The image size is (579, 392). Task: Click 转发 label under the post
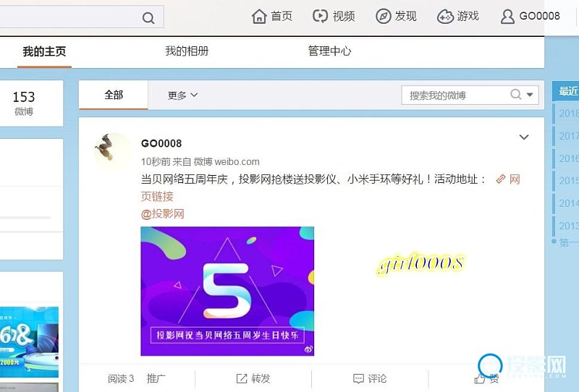click(x=261, y=378)
